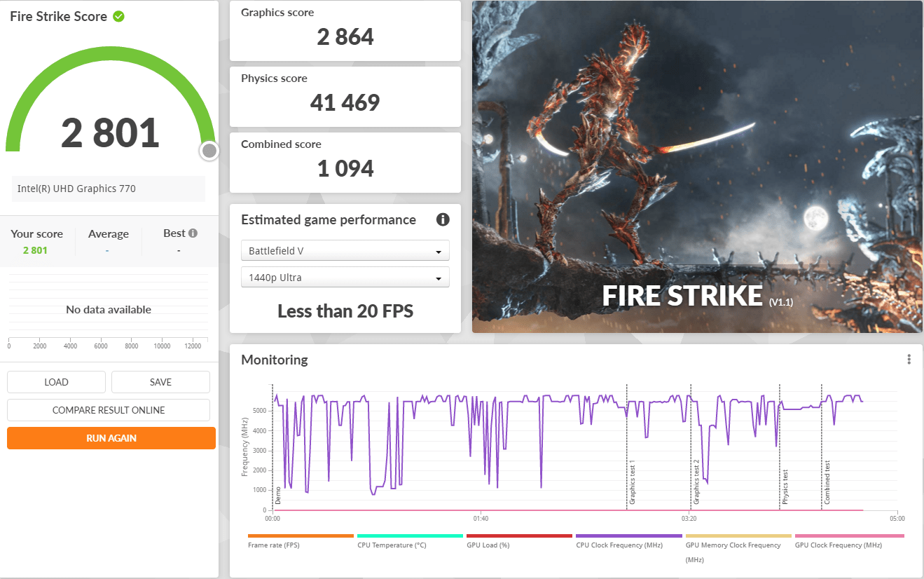
Task: Click the Less than 20 FPS text
Action: [345, 311]
